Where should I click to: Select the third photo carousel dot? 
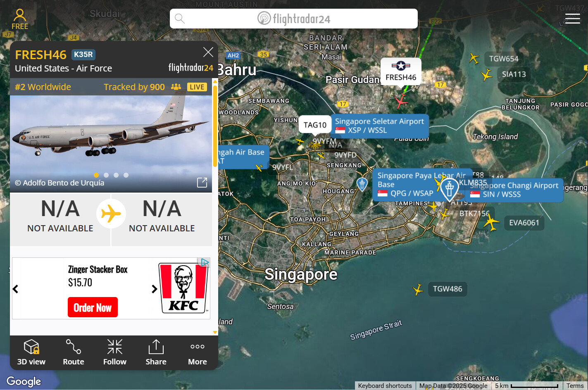(x=116, y=175)
